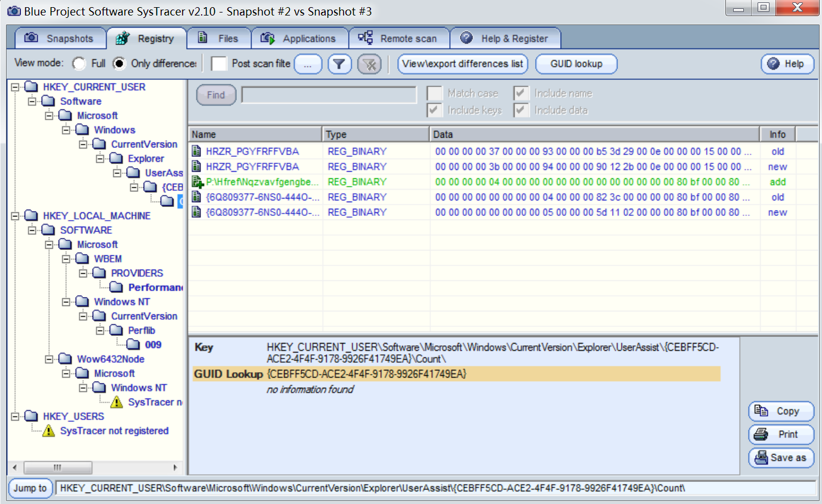Image resolution: width=822 pixels, height=504 pixels.
Task: Toggle the Match case checkbox
Action: (435, 93)
